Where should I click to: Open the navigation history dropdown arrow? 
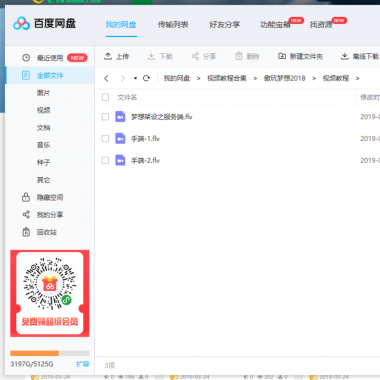click(135, 78)
